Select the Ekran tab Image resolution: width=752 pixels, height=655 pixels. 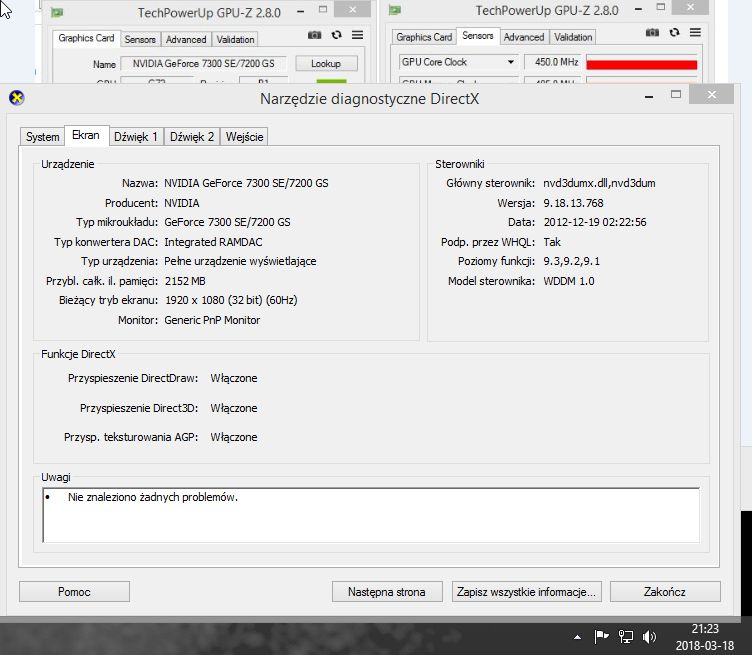pos(86,135)
